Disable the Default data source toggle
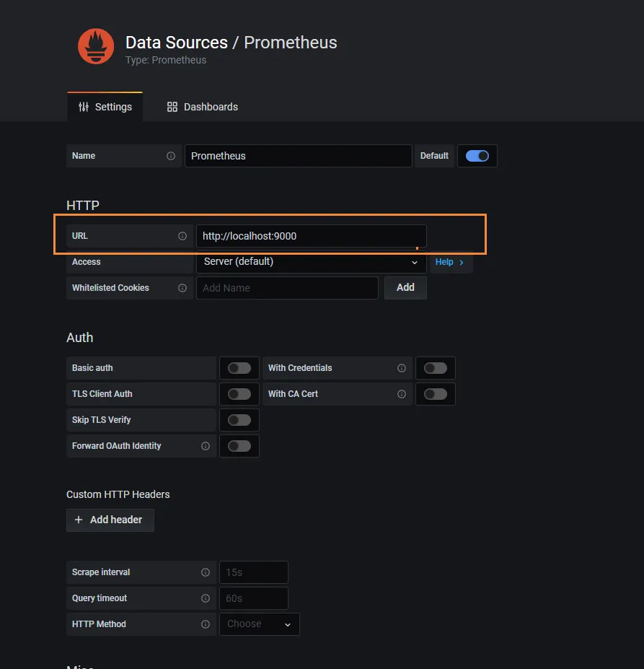The image size is (644, 669). click(477, 156)
